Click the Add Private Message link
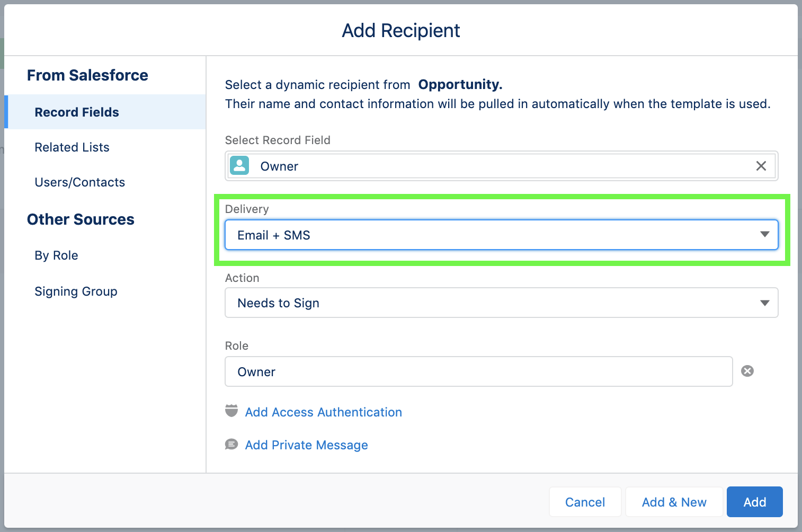 (306, 445)
